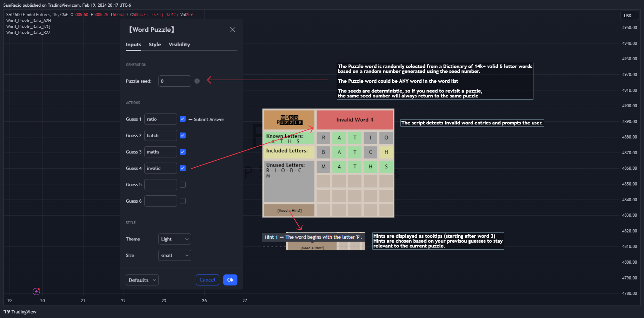Click the Guess 3 field containing maths
This screenshot has height=318, width=644.
[161, 152]
